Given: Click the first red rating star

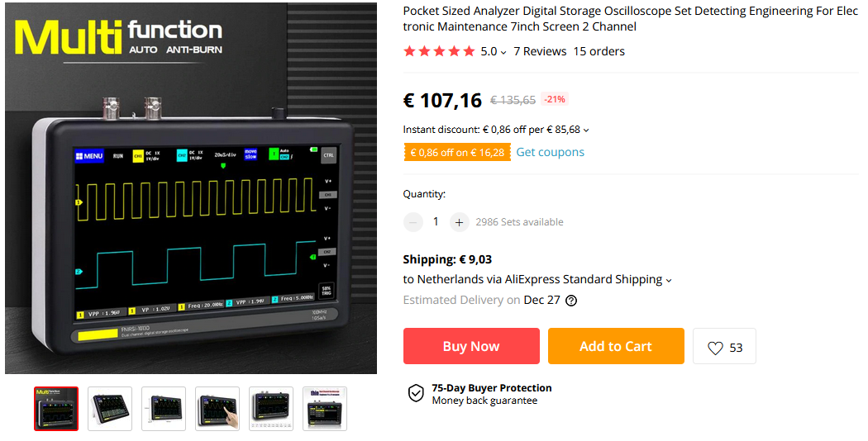Looking at the screenshot, I should pos(410,51).
